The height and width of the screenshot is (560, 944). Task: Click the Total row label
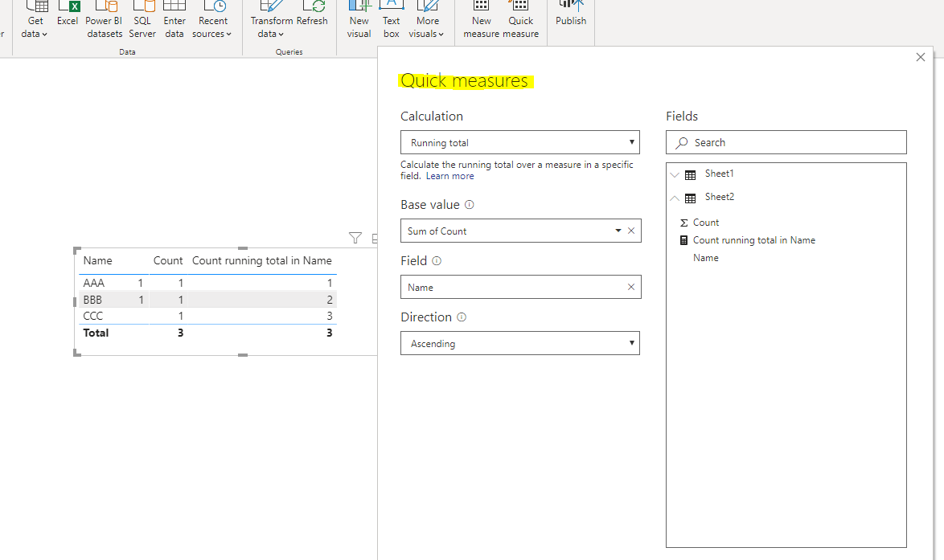[x=96, y=333]
